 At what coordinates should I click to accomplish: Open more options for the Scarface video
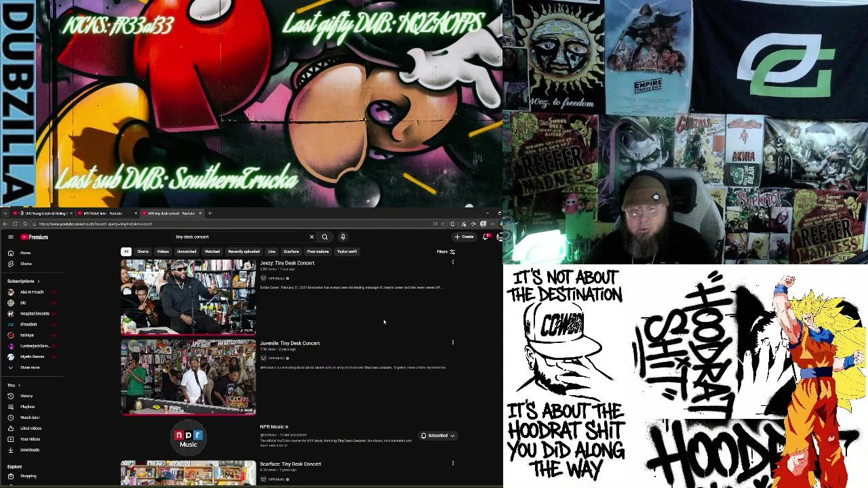(452, 464)
